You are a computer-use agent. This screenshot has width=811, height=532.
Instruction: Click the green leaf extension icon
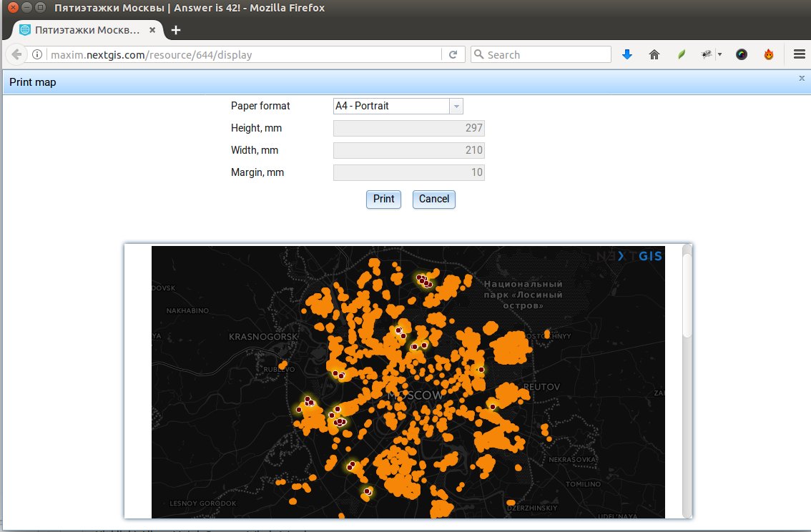(x=680, y=54)
